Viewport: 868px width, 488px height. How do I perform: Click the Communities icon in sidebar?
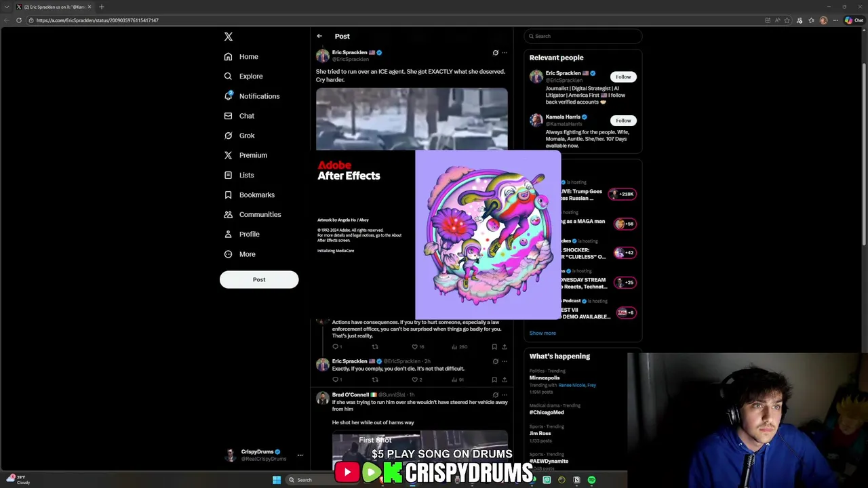(x=229, y=214)
